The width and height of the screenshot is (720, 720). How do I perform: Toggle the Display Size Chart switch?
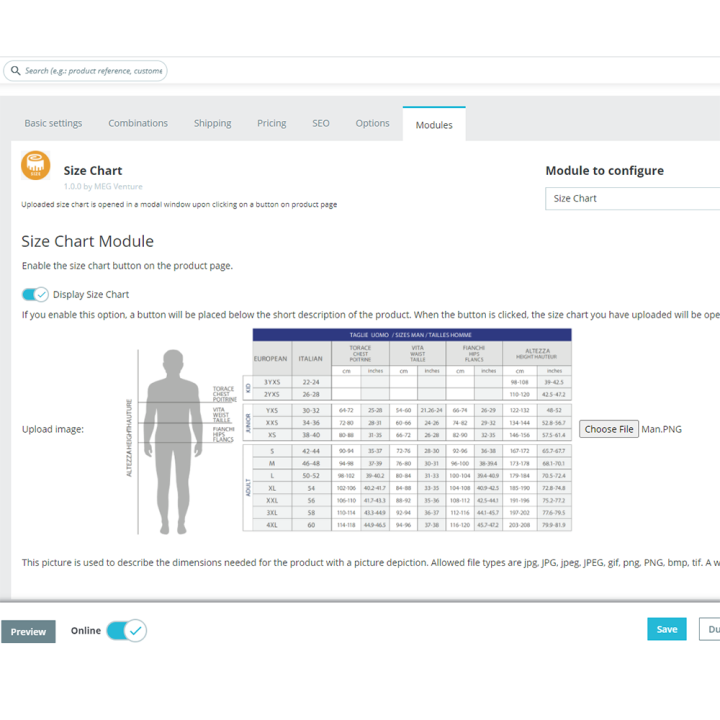[35, 294]
